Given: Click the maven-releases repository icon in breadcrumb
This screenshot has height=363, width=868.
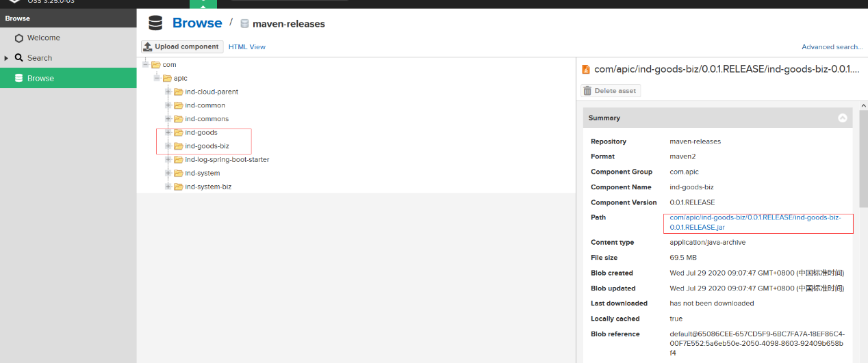Looking at the screenshot, I should pos(244,23).
